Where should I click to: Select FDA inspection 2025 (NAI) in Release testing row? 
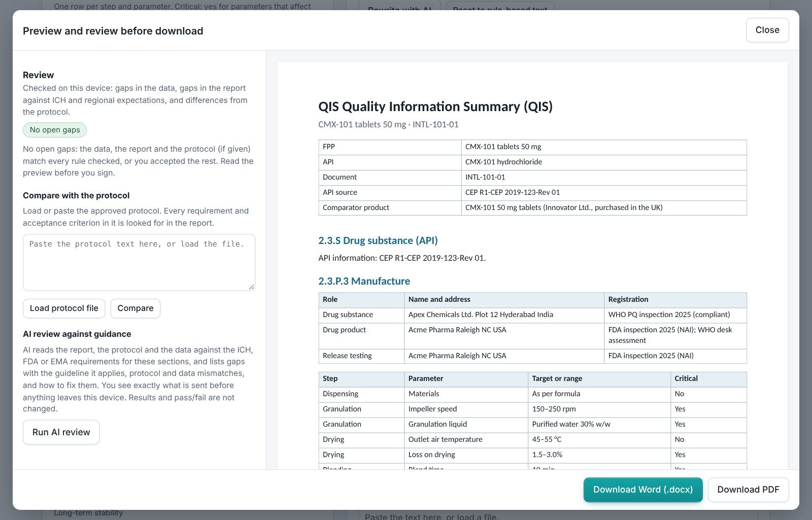coord(675,356)
